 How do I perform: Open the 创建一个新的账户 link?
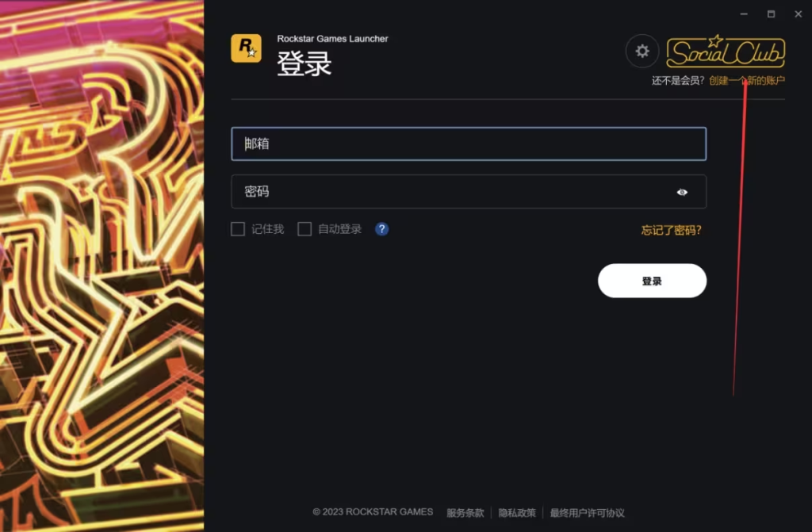click(747, 80)
